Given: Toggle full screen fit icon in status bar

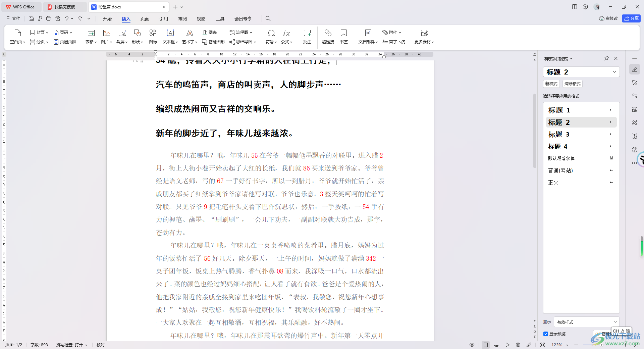Looking at the screenshot, I should click(543, 345).
